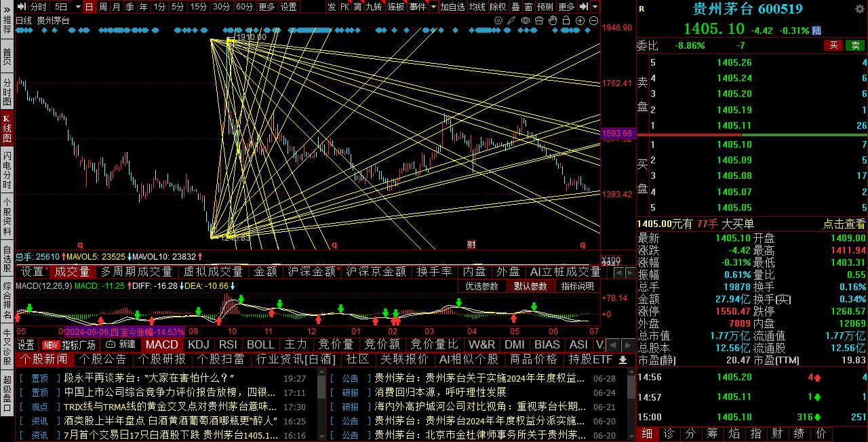
Task: Open chart settings gear icon above K-line
Action: pos(498,20)
